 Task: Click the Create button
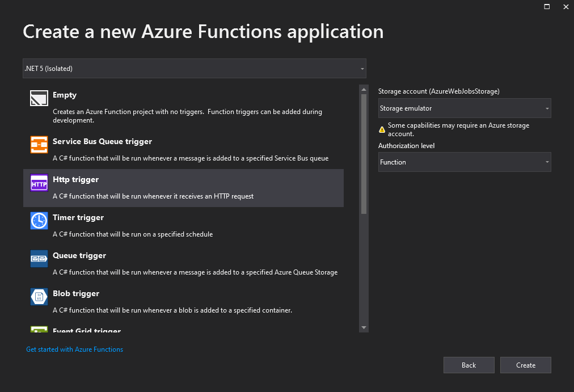pyautogui.click(x=525, y=365)
